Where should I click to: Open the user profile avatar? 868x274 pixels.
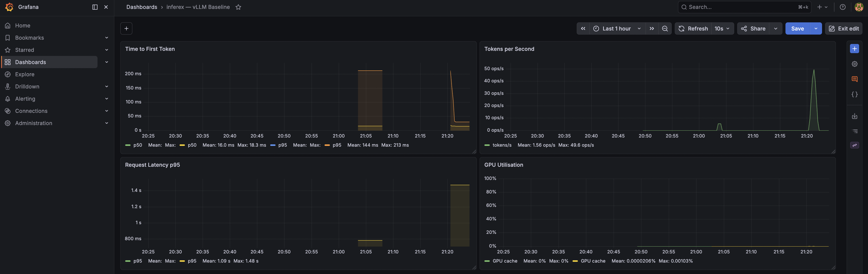coord(859,7)
